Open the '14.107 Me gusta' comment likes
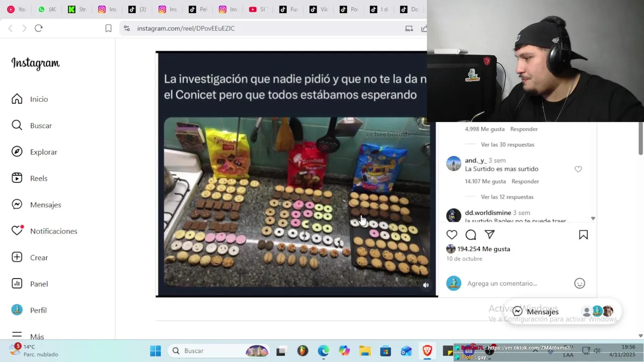The height and width of the screenshot is (362, 644). click(486, 181)
